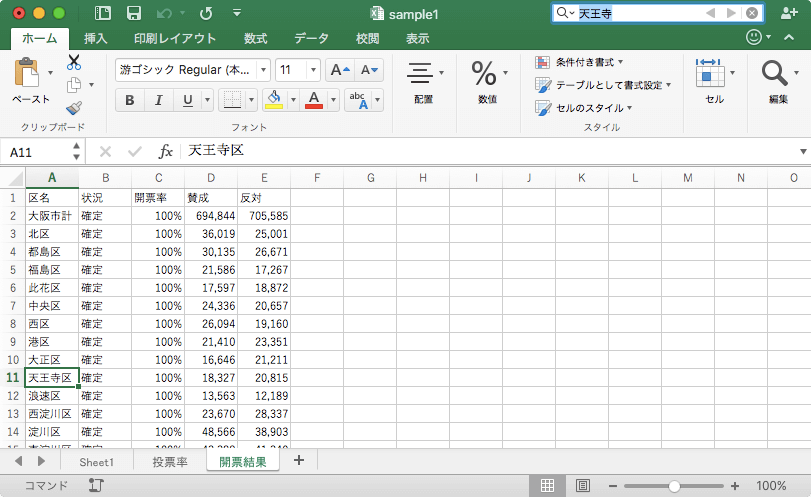Open the Home (ホーム) ribbon tab
The image size is (811, 497).
40,38
